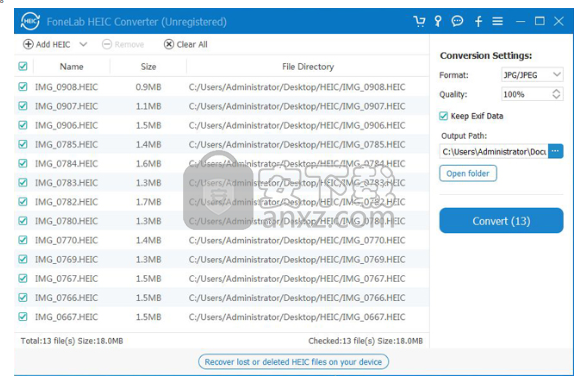This screenshot has width=582, height=384.
Task: Click Checked:13 file(s) status text
Action: (365, 341)
